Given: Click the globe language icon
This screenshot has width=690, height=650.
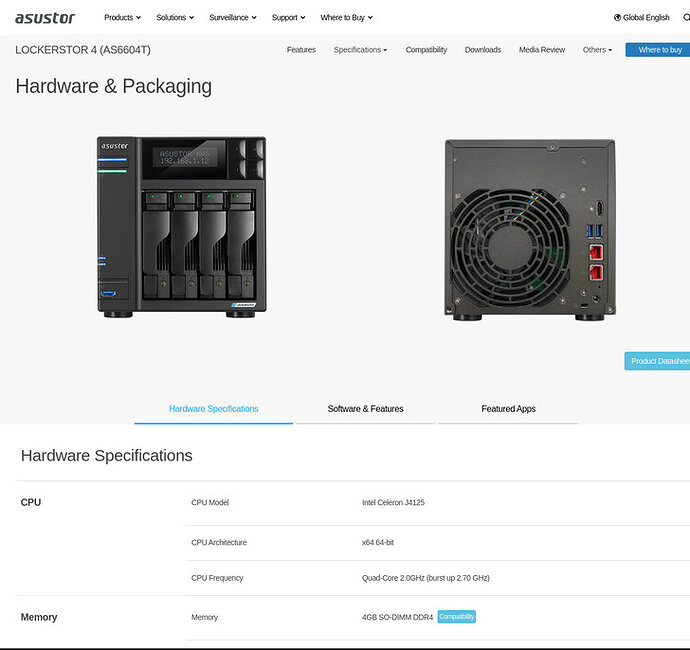Looking at the screenshot, I should [617, 18].
